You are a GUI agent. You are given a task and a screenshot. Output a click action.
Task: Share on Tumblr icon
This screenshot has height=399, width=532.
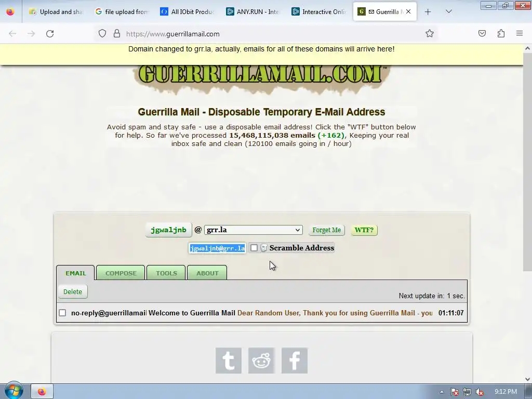(x=229, y=361)
